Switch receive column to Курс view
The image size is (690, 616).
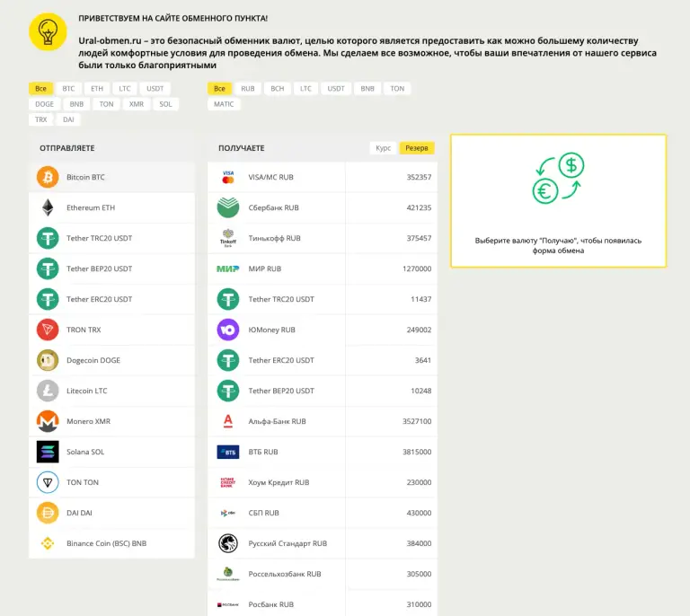[x=383, y=148]
